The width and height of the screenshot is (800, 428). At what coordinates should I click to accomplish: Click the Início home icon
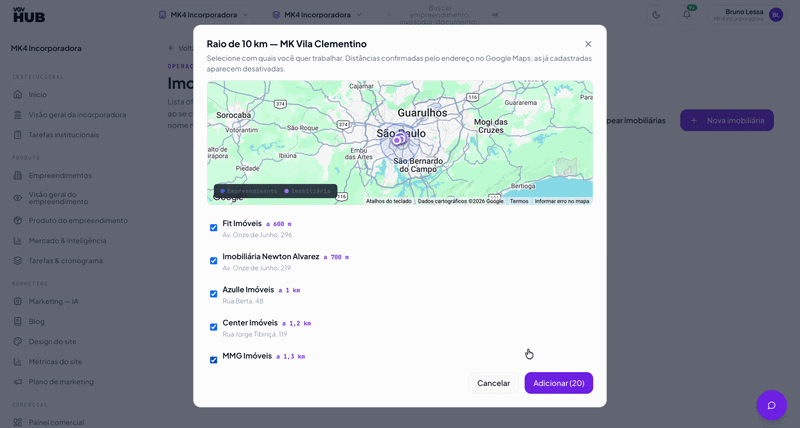coord(18,94)
